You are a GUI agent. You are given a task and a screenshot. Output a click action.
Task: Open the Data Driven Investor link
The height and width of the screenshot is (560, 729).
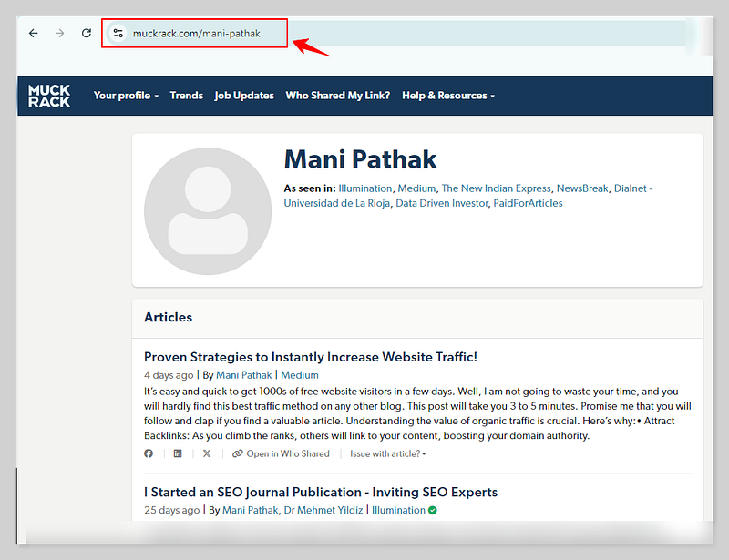click(x=442, y=203)
